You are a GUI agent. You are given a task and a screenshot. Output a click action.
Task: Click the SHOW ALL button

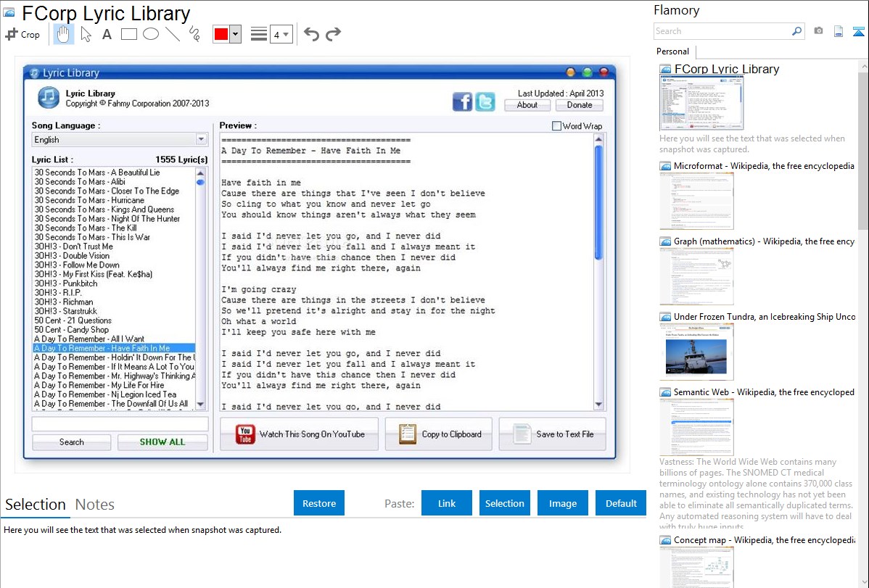[x=162, y=442]
